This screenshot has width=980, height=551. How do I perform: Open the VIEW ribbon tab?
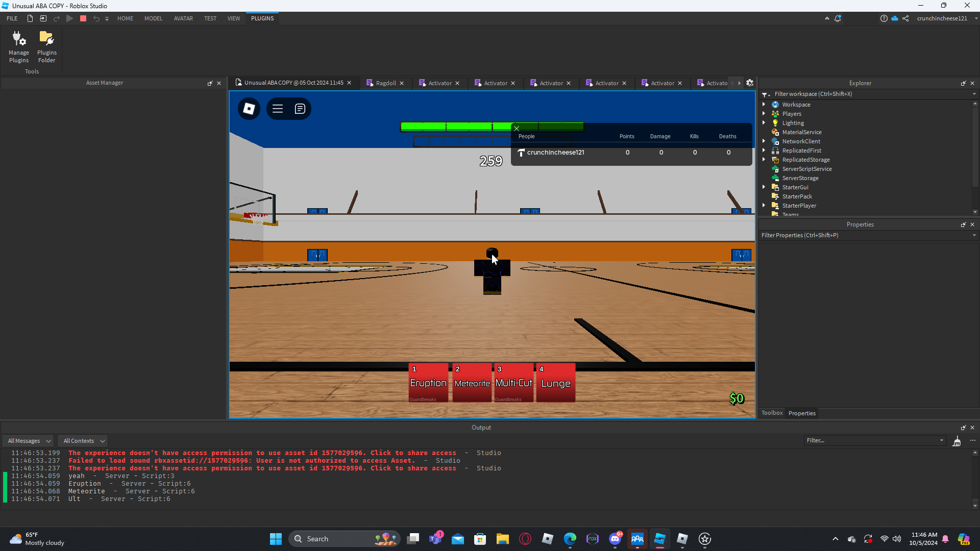(234, 18)
